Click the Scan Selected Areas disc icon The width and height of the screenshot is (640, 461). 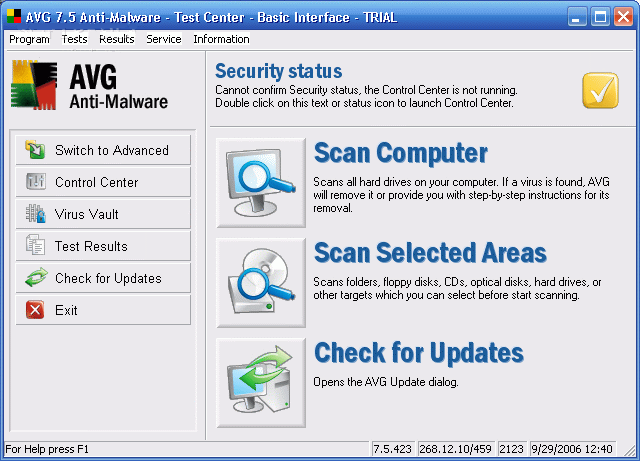[261, 283]
